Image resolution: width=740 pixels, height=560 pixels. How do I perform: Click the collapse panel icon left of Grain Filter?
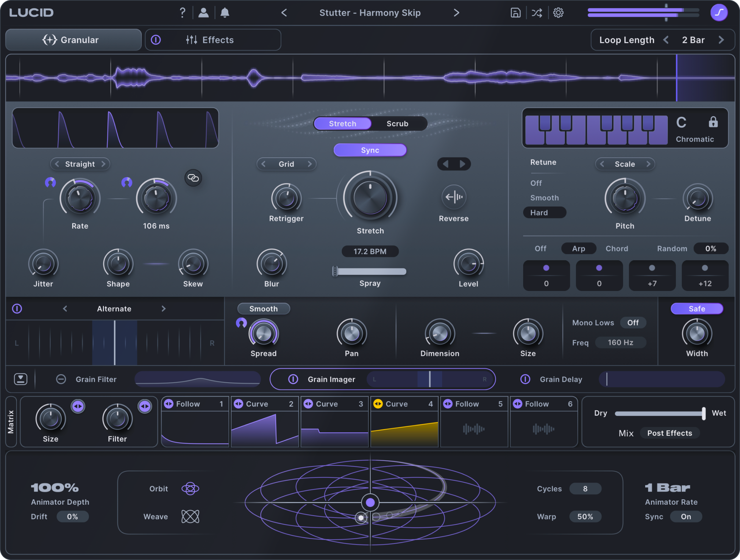click(21, 379)
